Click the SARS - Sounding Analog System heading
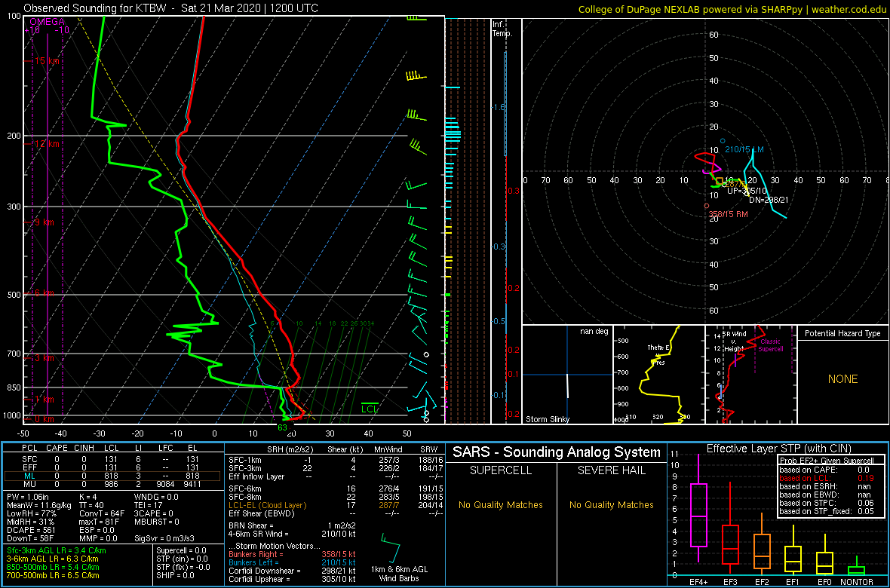The width and height of the screenshot is (890, 588). click(x=557, y=452)
